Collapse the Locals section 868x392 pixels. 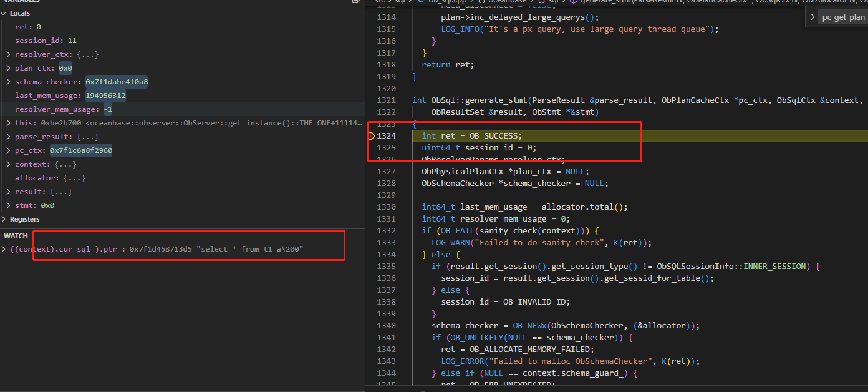pos(4,13)
